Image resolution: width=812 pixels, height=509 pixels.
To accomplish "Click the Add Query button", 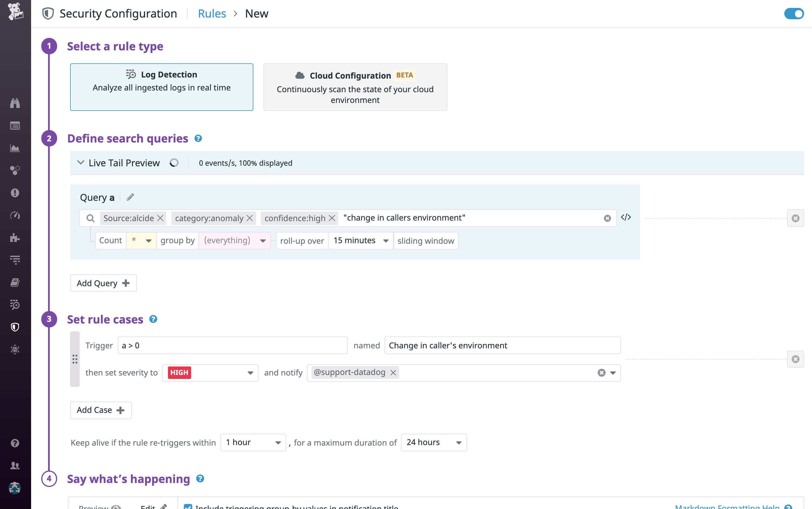I will tap(103, 283).
